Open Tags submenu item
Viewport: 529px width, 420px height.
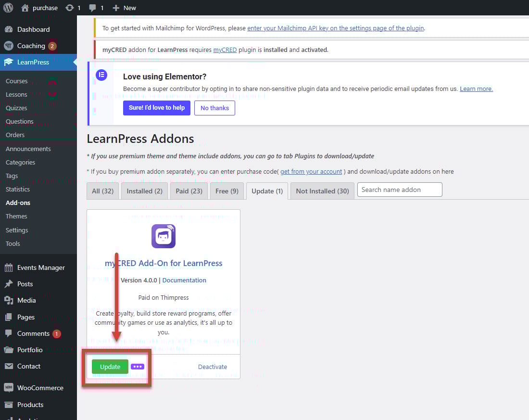(12, 176)
